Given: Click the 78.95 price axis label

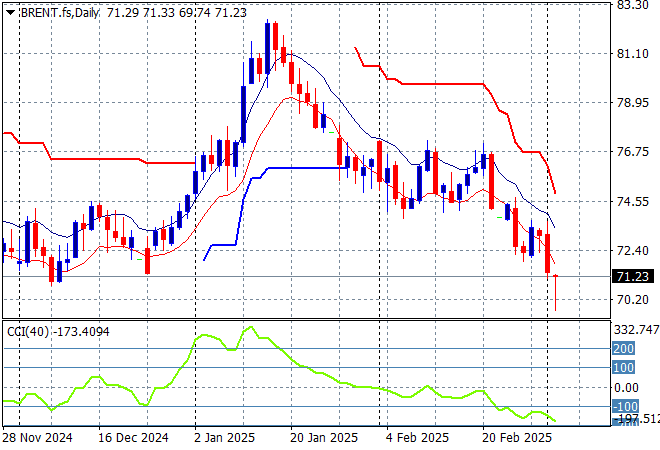Looking at the screenshot, I should pos(634,103).
